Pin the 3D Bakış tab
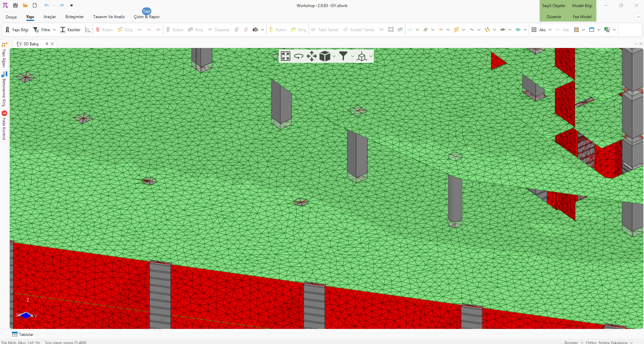Screen dimensions: 644x344 [x=47, y=44]
